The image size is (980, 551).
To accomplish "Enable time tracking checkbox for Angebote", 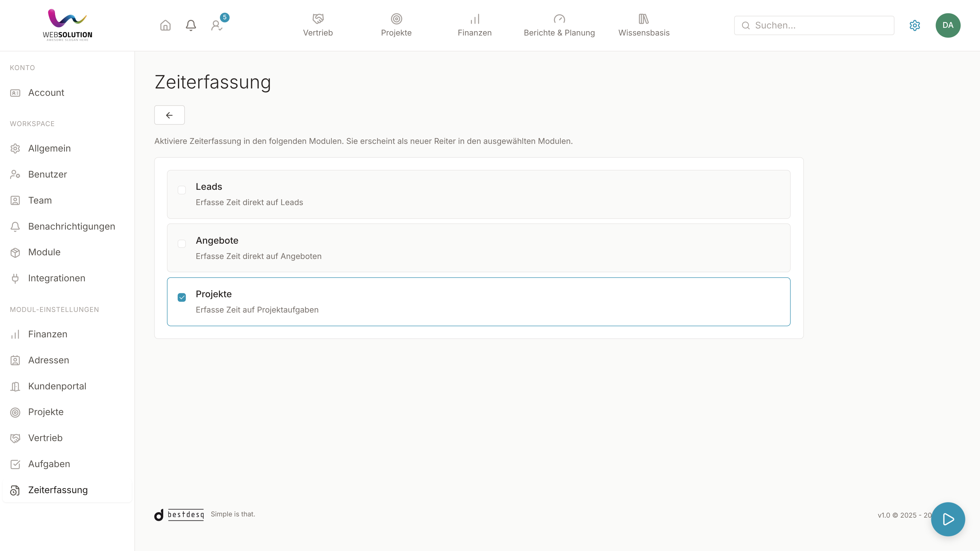I will pyautogui.click(x=182, y=243).
